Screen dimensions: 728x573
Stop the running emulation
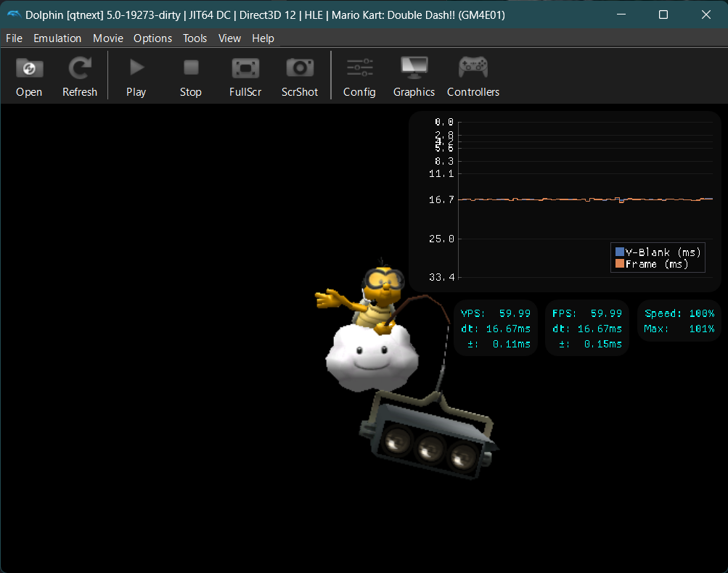pos(191,77)
